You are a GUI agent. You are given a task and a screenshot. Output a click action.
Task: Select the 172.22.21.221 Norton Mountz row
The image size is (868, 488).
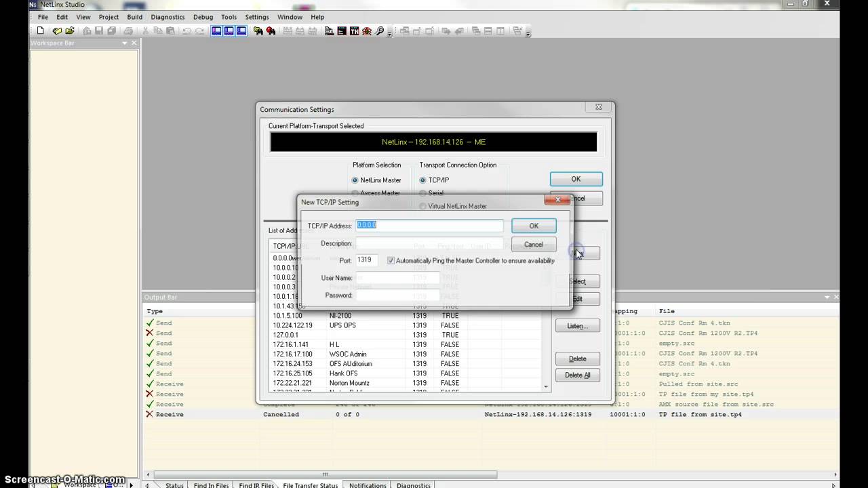pos(405,383)
